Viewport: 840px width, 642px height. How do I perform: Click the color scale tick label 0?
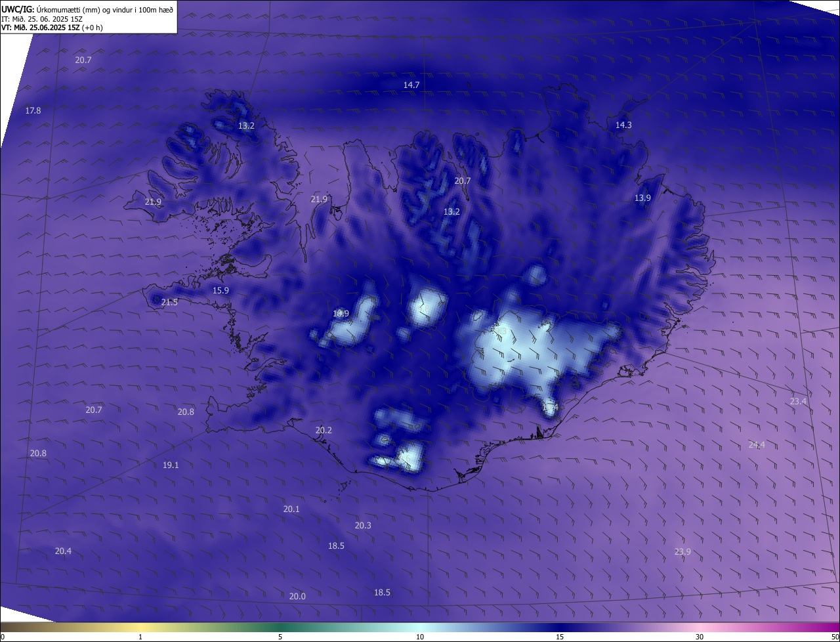pos(3,637)
